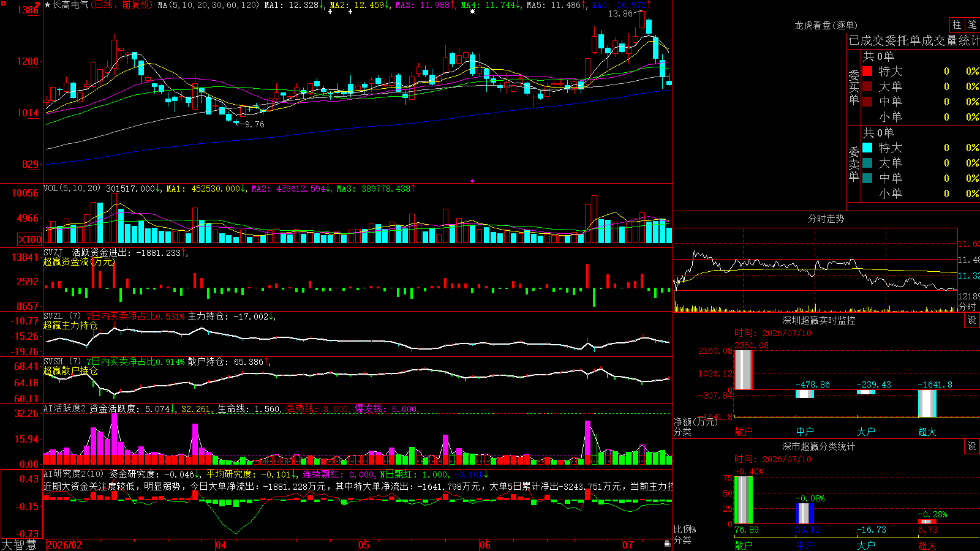This screenshot has width=980, height=551.
Task: Click the 07 month timeline marker
Action: pyautogui.click(x=628, y=545)
